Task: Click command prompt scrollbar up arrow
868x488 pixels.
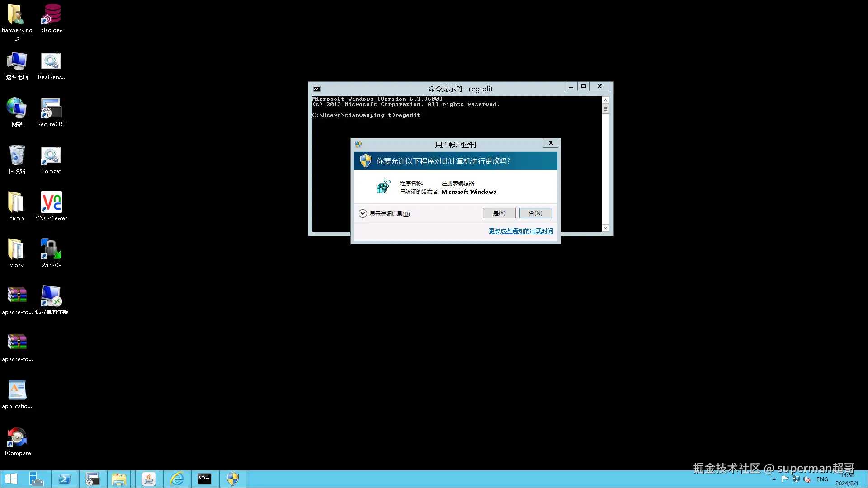Action: pos(605,100)
